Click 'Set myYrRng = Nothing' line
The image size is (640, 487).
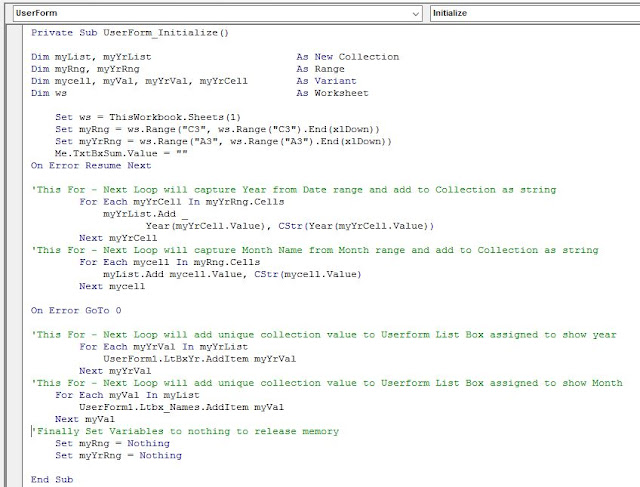[x=118, y=456]
